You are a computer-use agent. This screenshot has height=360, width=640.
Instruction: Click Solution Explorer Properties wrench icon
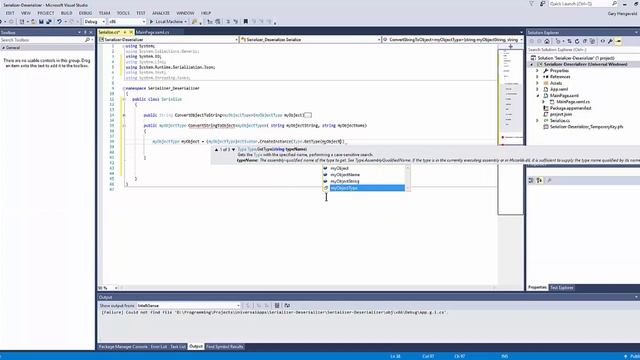[x=610, y=41]
